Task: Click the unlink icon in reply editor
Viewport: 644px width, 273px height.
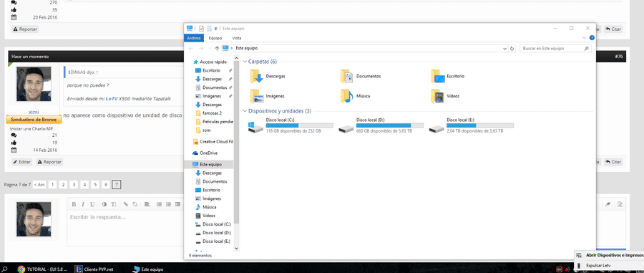Action: click(x=135, y=204)
